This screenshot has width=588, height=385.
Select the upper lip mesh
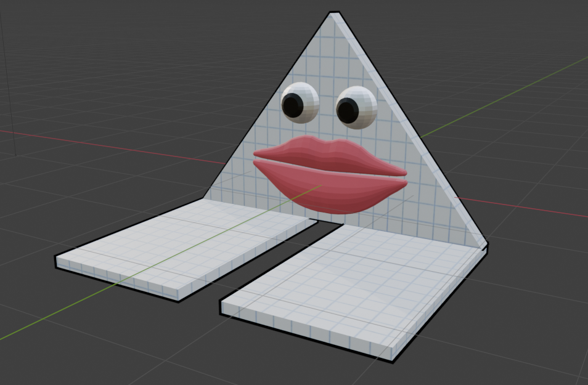click(330, 155)
